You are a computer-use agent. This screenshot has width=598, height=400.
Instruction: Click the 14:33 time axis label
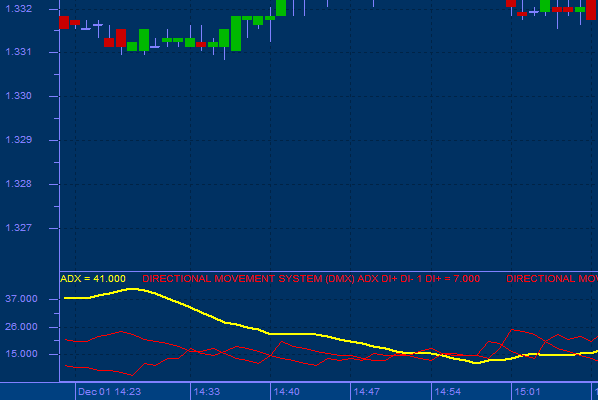coord(207,392)
